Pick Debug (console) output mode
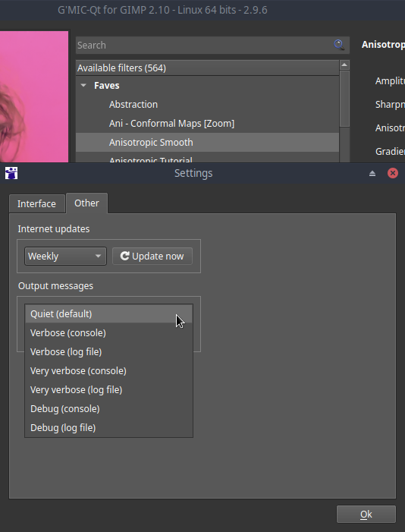Image resolution: width=405 pixels, height=532 pixels. [108, 409]
